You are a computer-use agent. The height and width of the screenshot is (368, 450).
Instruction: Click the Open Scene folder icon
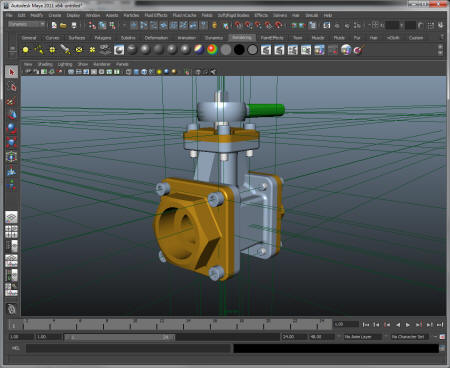(x=63, y=25)
